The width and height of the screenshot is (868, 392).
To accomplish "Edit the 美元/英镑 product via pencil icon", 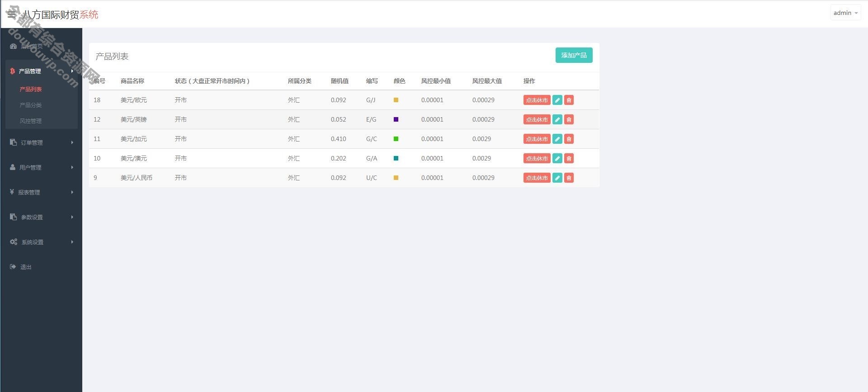I will [x=557, y=119].
